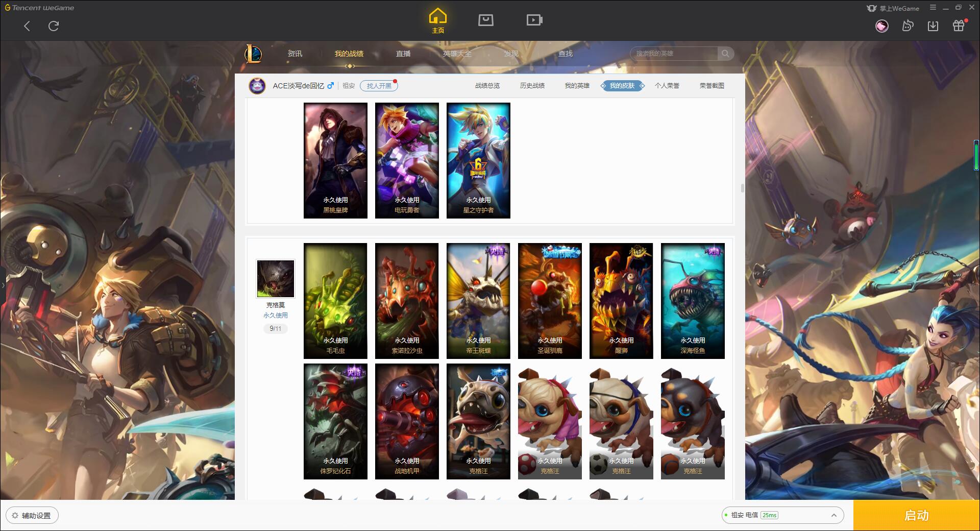Image resolution: width=980 pixels, height=531 pixels.
Task: Click the 永久使用 label under 壳格莫
Action: click(276, 316)
